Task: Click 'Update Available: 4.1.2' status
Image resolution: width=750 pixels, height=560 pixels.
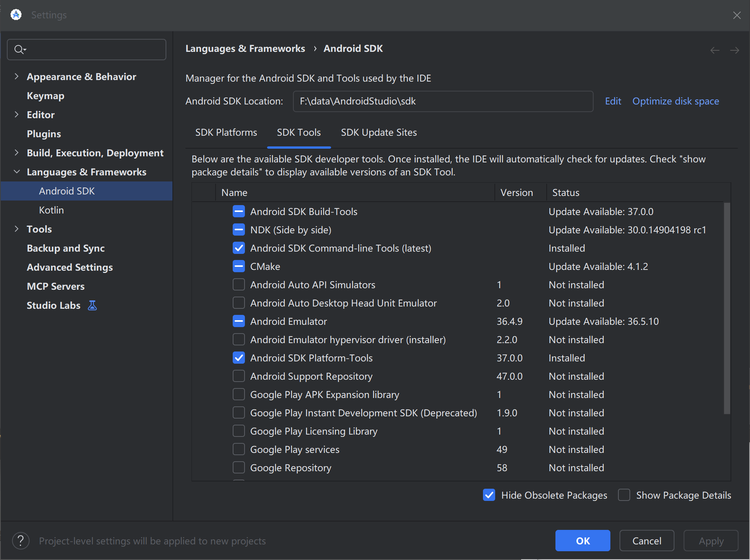Action: (598, 266)
